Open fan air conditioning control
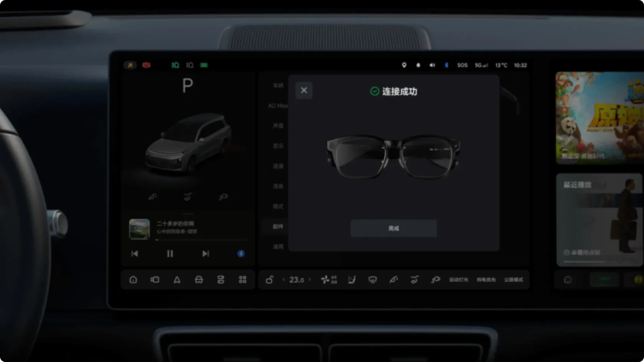This screenshot has height=362, width=644. [329, 280]
